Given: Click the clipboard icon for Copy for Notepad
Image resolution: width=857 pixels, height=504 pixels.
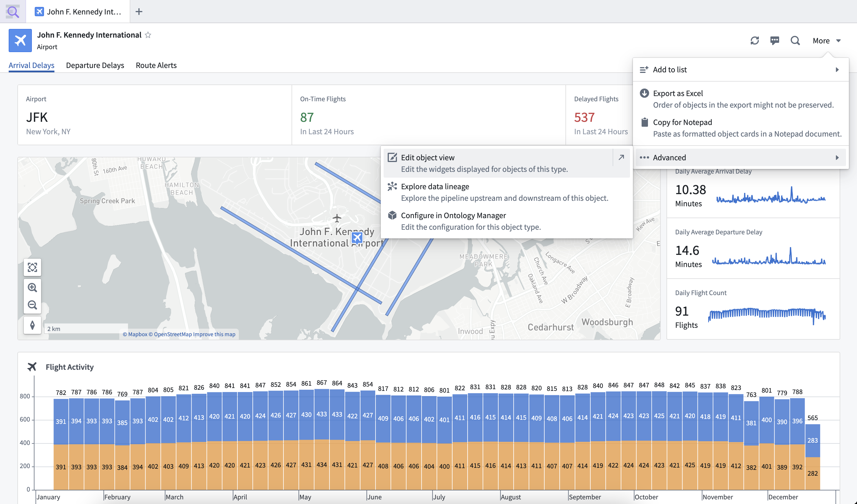Looking at the screenshot, I should [x=644, y=122].
